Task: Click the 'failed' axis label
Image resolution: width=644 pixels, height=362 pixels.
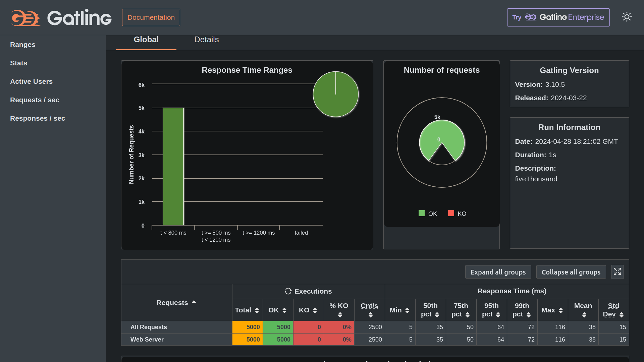Action: 301,233
